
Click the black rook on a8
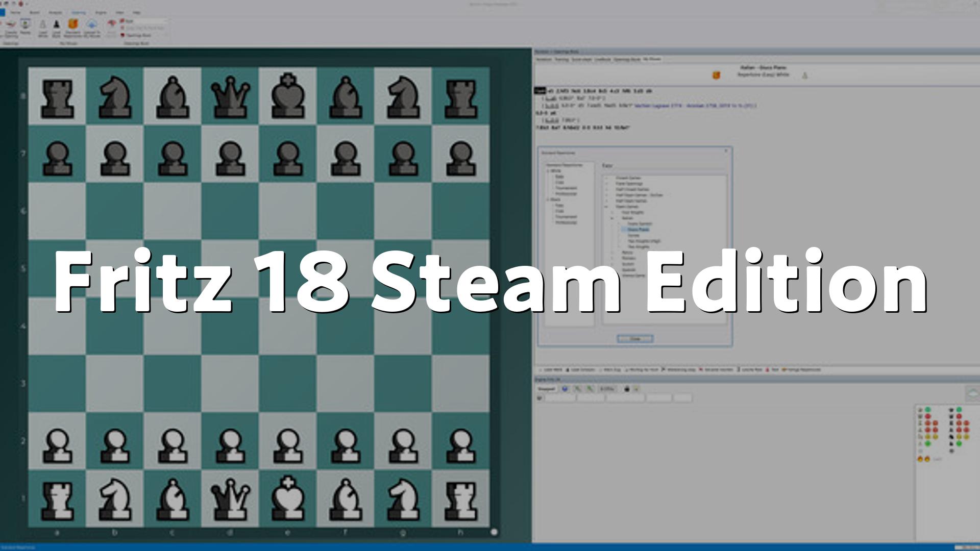(57, 98)
